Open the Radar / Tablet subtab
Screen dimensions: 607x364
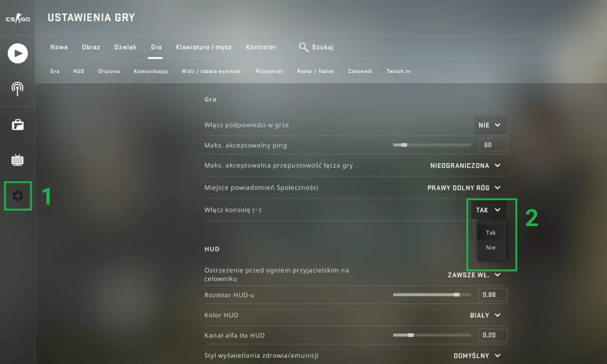(315, 71)
